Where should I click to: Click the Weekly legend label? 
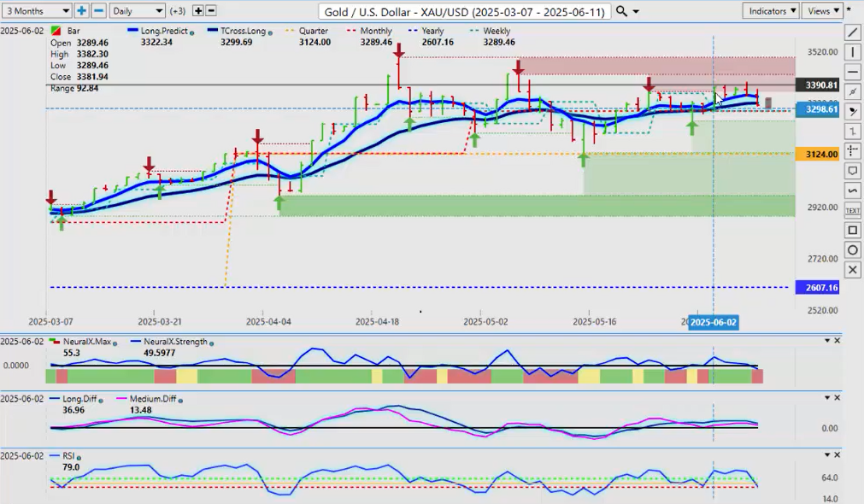pos(497,31)
